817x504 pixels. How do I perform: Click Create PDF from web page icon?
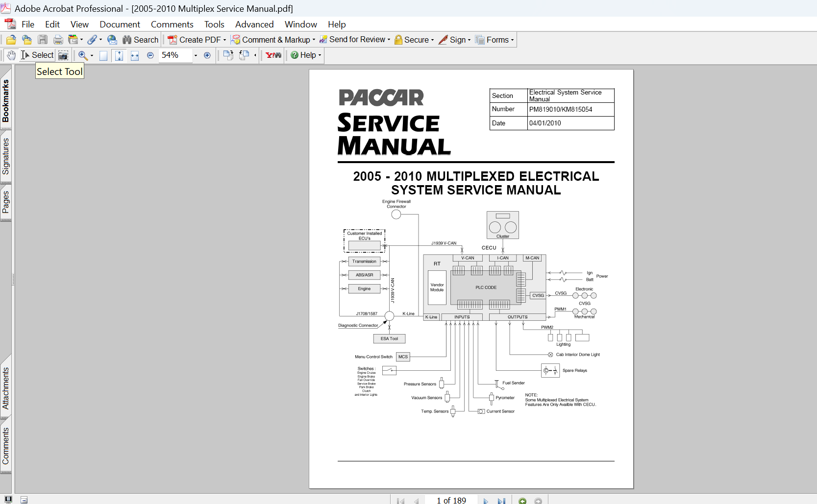(x=27, y=40)
